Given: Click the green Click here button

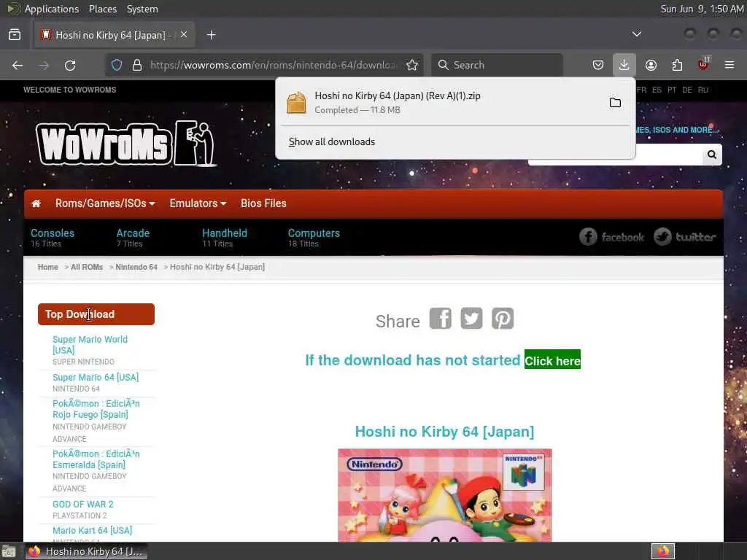Looking at the screenshot, I should (552, 360).
